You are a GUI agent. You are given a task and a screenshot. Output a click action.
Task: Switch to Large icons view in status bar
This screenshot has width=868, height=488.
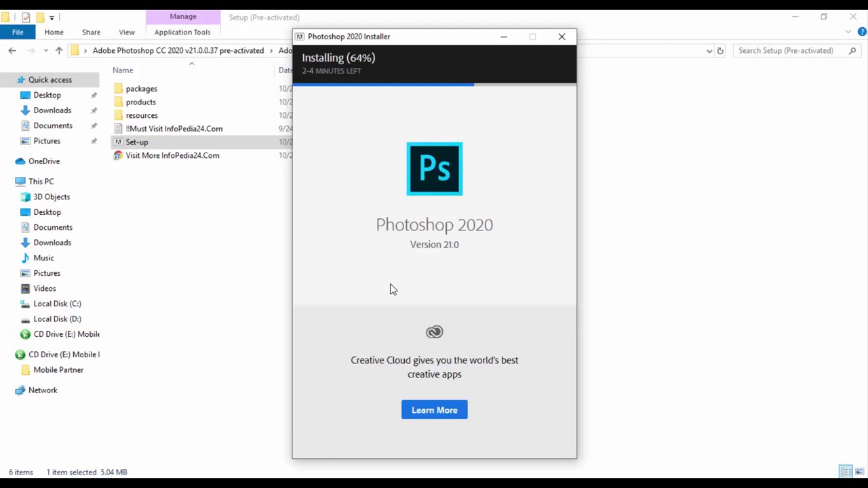pyautogui.click(x=859, y=472)
